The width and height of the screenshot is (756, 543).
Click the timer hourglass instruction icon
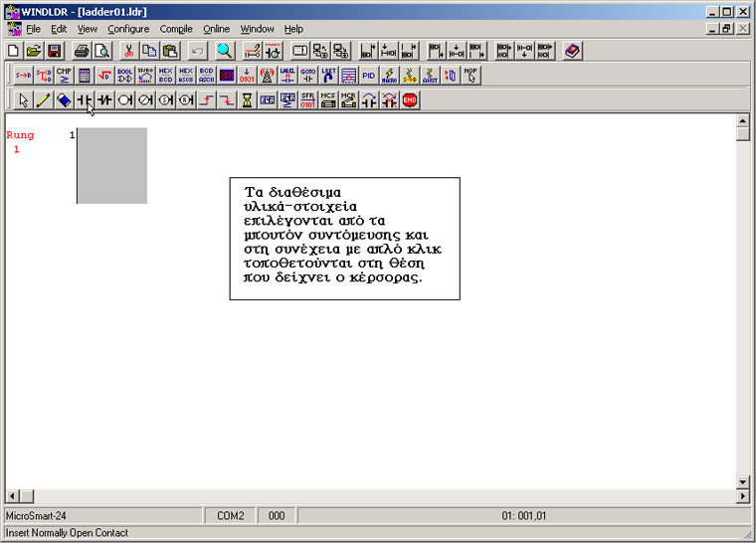(246, 100)
